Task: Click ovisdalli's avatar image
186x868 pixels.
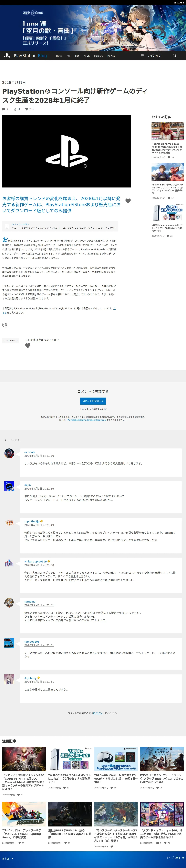Action: tap(9, 453)
